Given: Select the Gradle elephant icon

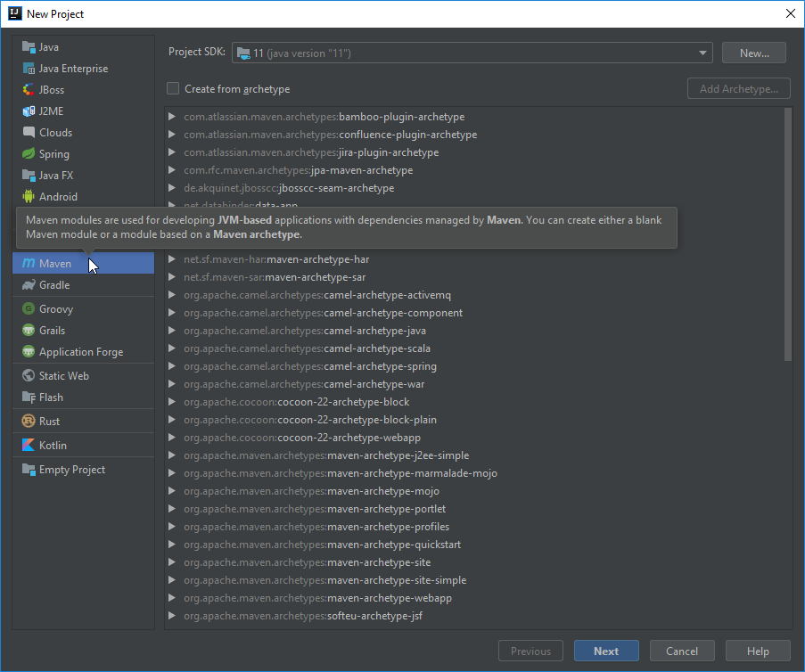Looking at the screenshot, I should click(x=29, y=285).
